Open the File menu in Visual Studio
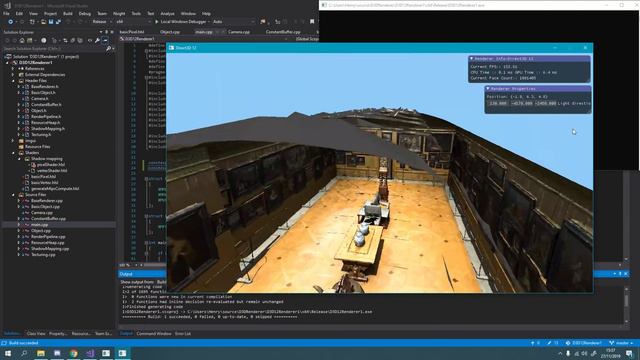 [6, 13]
